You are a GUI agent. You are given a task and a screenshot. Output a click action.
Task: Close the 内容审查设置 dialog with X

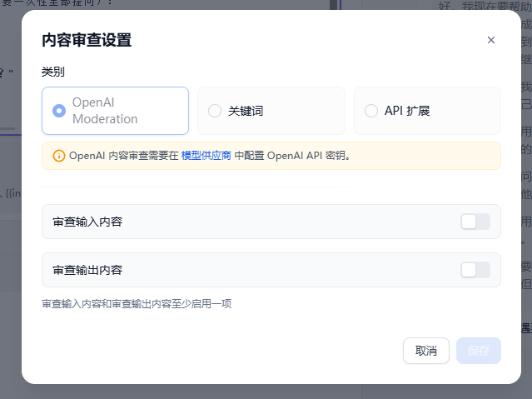coord(491,40)
